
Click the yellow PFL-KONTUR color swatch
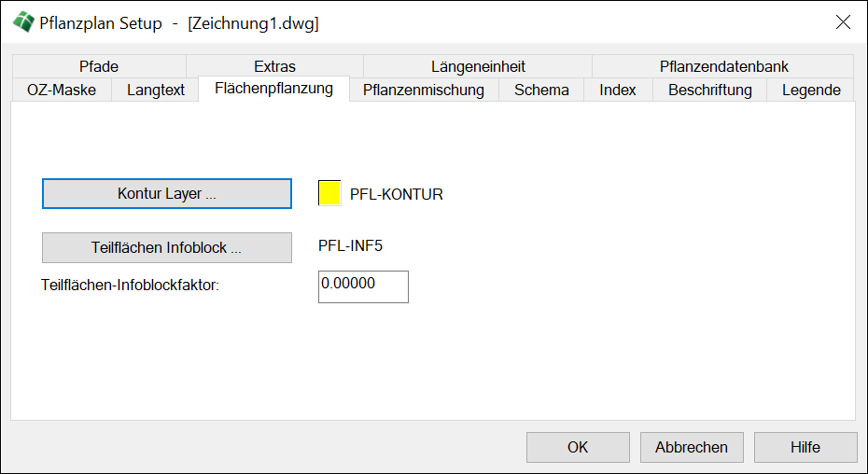tap(329, 194)
